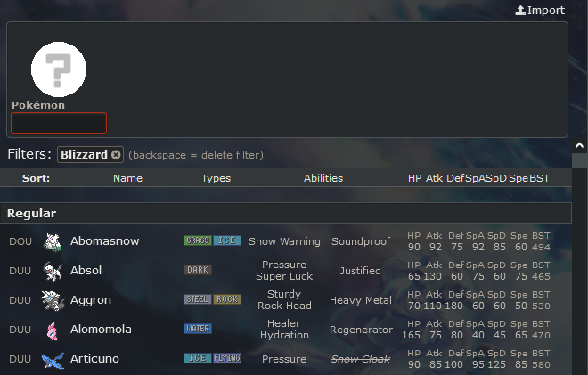The height and width of the screenshot is (375, 588).
Task: Click the Snow Warning ability text
Action: point(284,241)
